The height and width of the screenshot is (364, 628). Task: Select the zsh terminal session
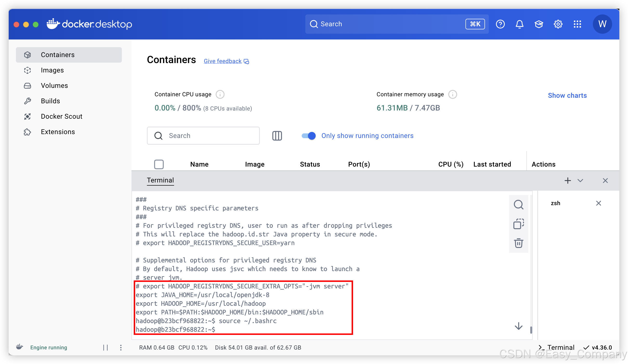pyautogui.click(x=555, y=203)
